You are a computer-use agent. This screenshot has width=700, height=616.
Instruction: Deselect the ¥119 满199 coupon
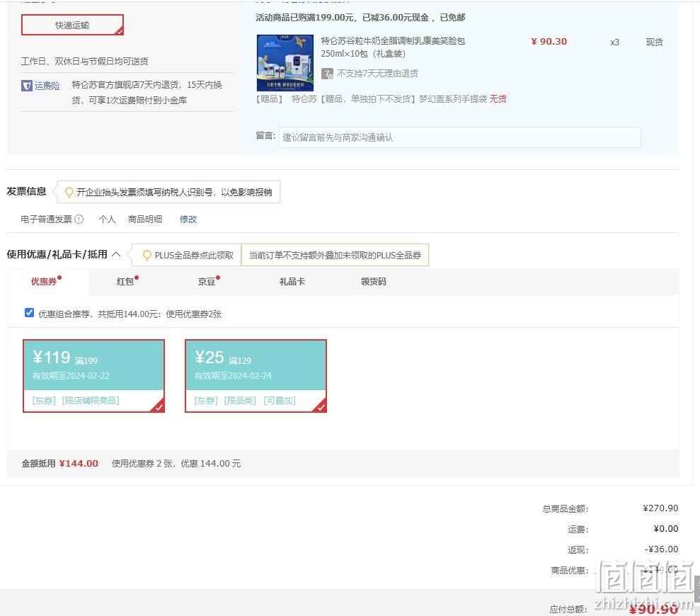tap(93, 376)
